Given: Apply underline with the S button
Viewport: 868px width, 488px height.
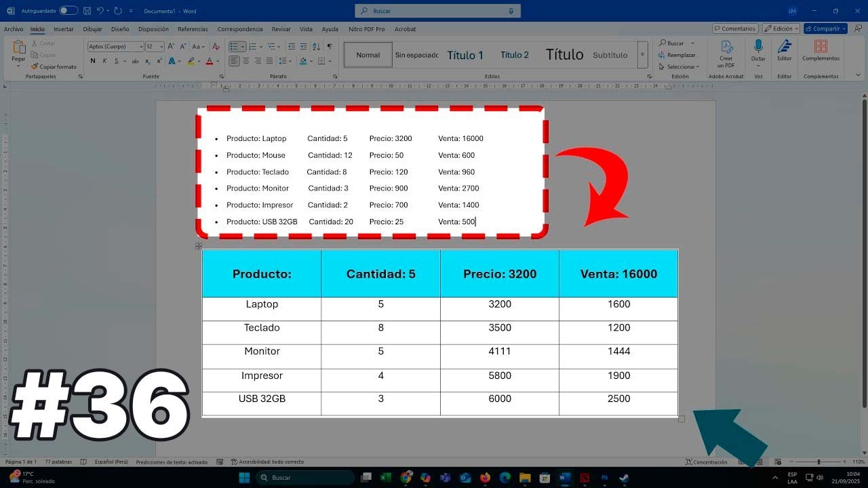Looking at the screenshot, I should [x=116, y=61].
